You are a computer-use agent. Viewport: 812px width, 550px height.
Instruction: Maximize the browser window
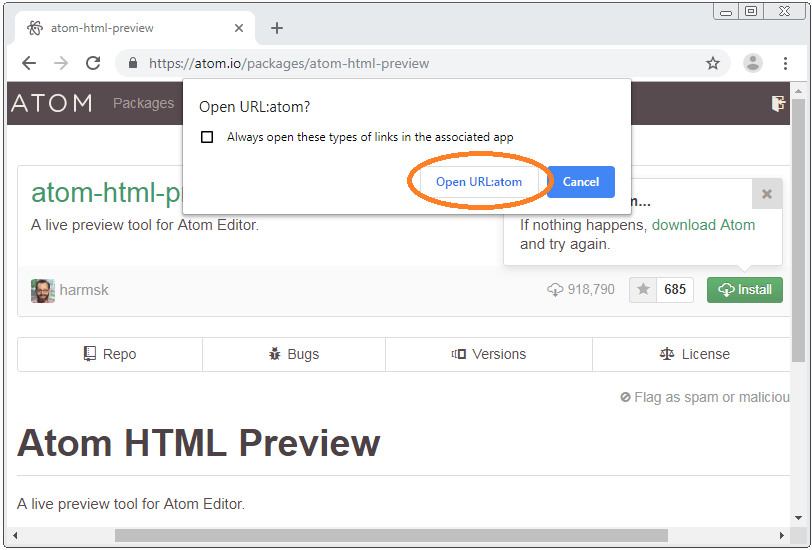tap(751, 11)
